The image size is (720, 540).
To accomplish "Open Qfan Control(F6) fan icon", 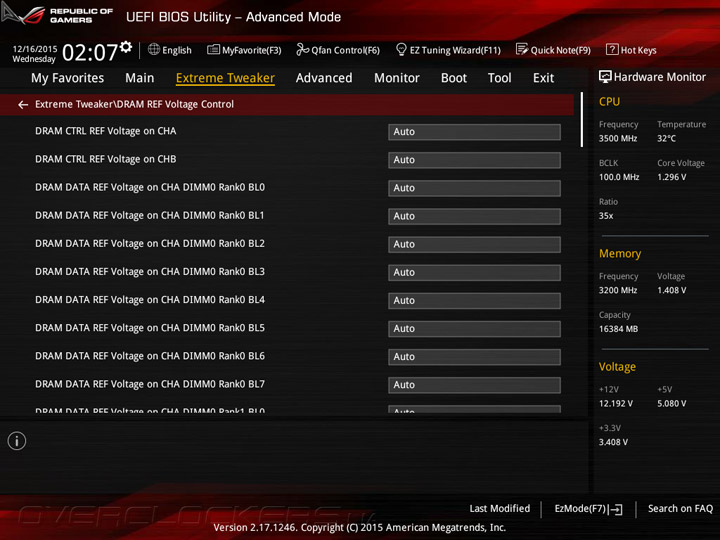I will (302, 49).
